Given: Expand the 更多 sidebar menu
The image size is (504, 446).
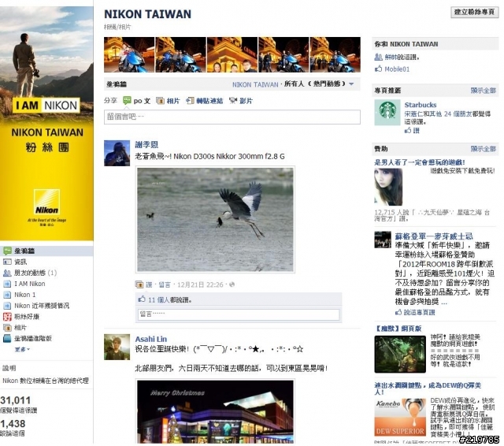Looking at the screenshot, I should [22, 349].
